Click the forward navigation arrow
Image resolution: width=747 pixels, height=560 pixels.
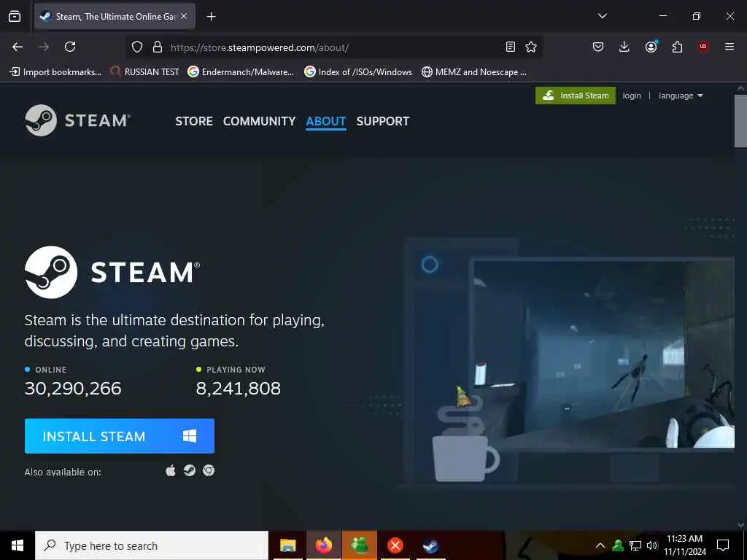(x=44, y=47)
